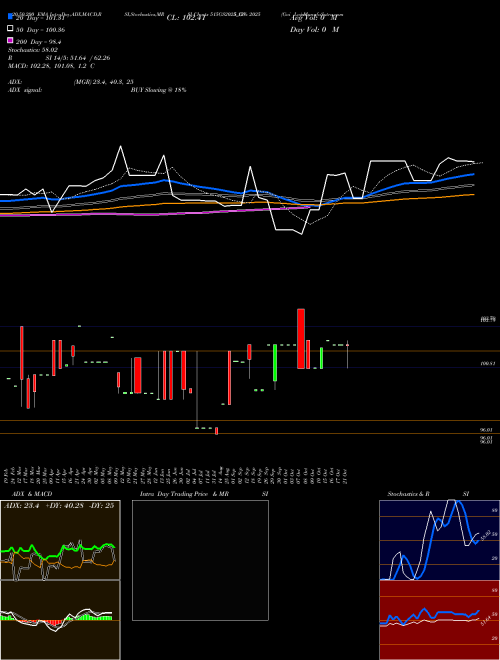The width and height of the screenshot is (500, 660).
Task: Click the '(MGR) 23.4, 40.3, 25' ADX values
Action: pyautogui.click(x=104, y=82)
